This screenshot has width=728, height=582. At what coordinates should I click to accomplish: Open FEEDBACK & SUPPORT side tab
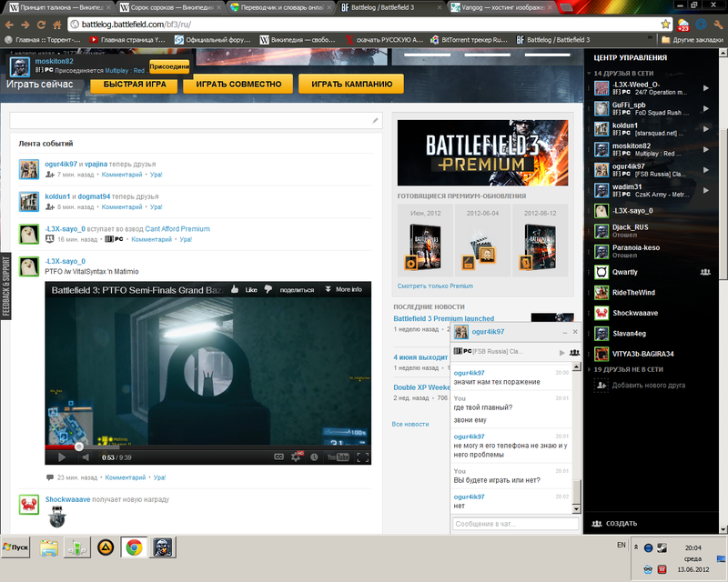point(5,286)
